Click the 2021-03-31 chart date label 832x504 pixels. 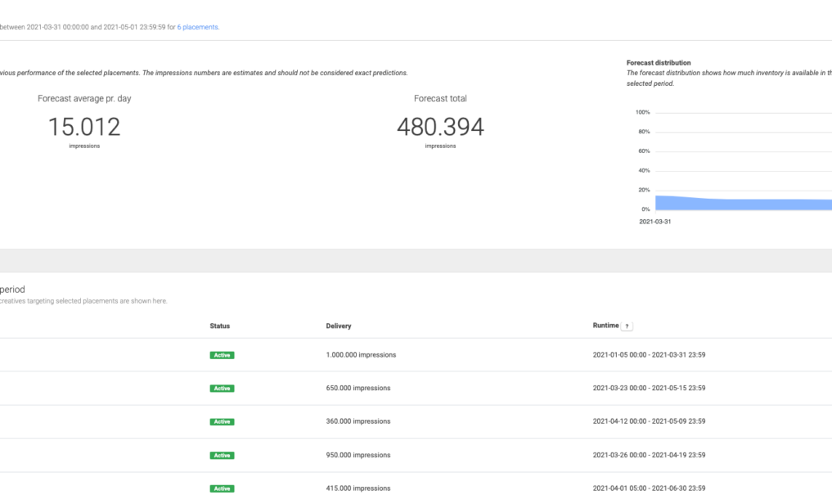pos(655,222)
